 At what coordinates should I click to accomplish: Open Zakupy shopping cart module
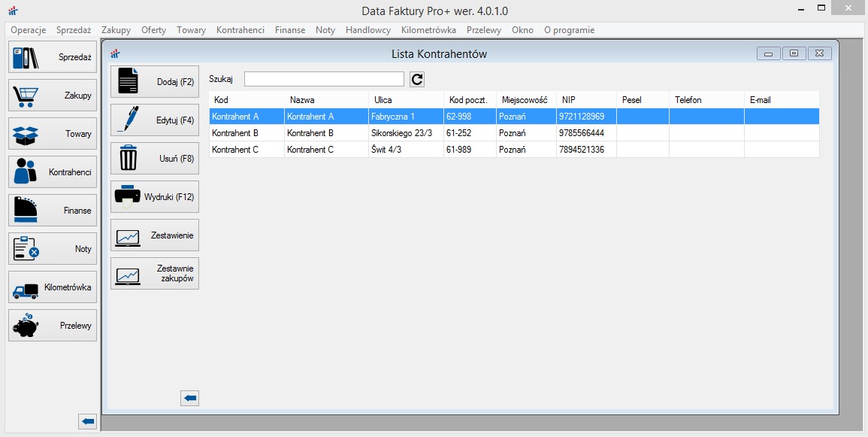(x=53, y=96)
